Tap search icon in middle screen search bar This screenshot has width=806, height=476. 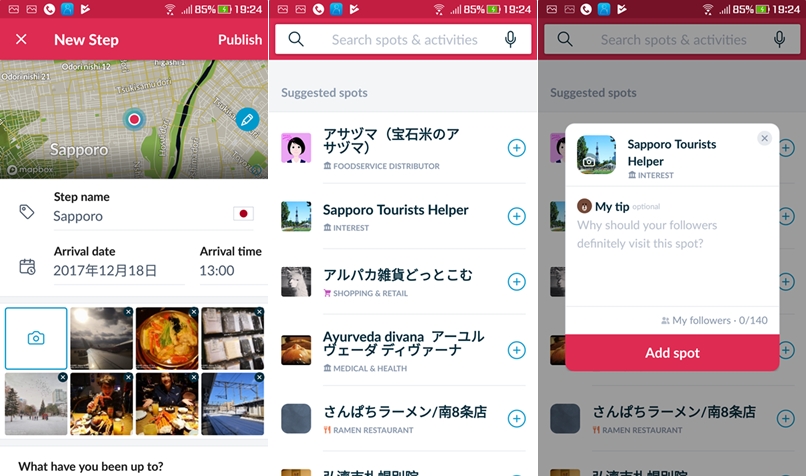coord(296,39)
